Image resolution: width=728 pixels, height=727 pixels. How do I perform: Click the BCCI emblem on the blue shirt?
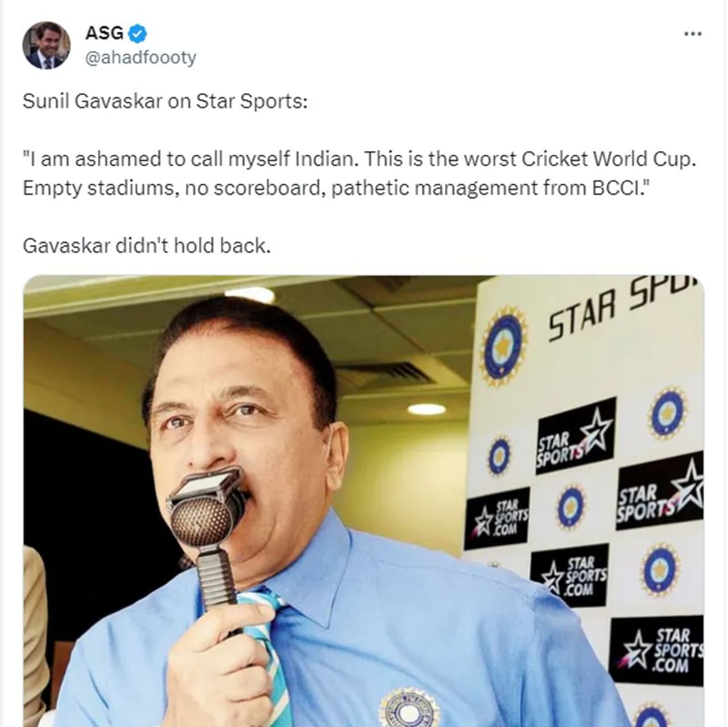click(408, 708)
